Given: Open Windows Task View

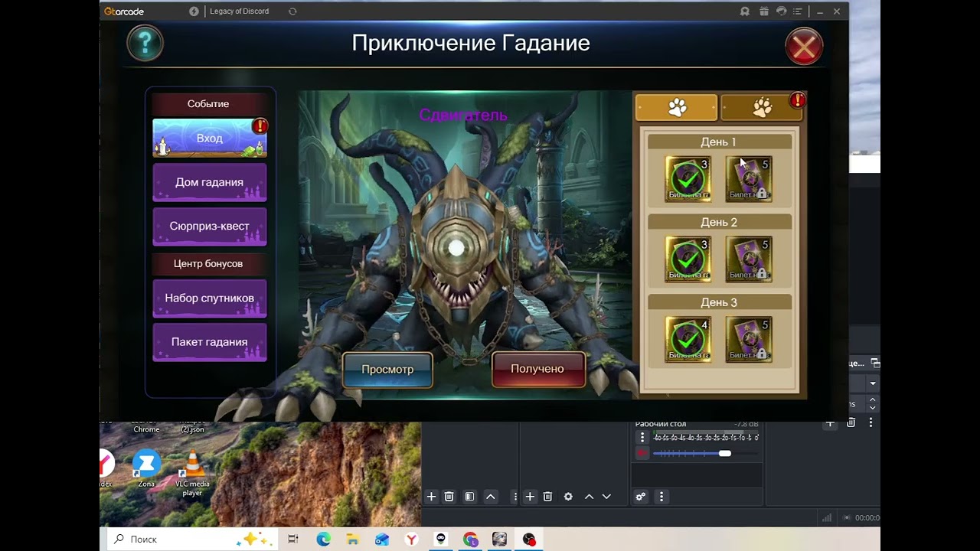Looking at the screenshot, I should tap(292, 540).
